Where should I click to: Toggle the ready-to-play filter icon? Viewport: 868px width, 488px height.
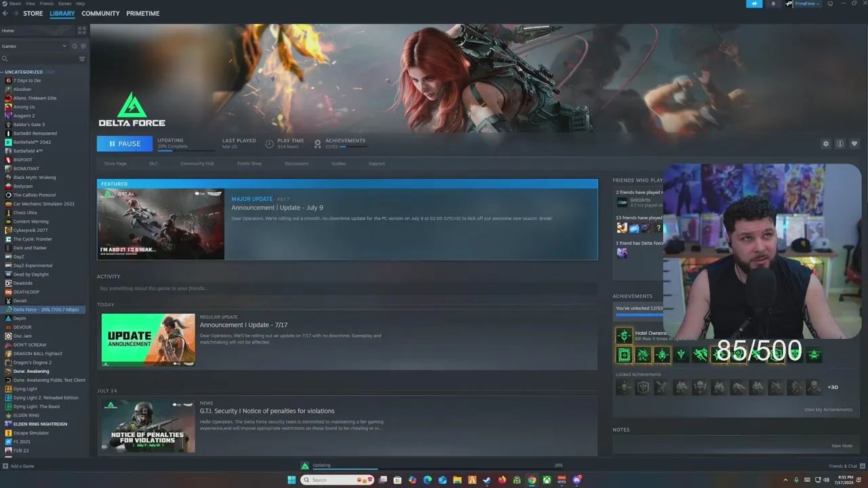click(x=83, y=46)
